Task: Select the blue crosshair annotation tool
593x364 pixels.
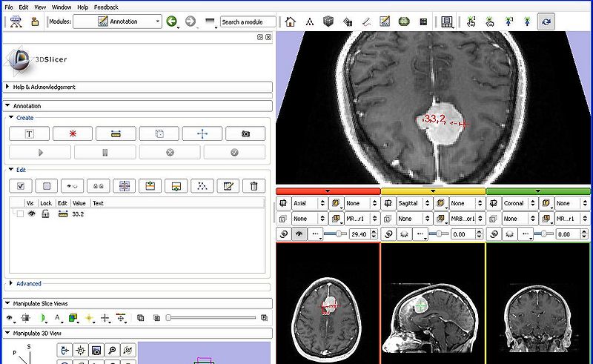Action: point(202,133)
